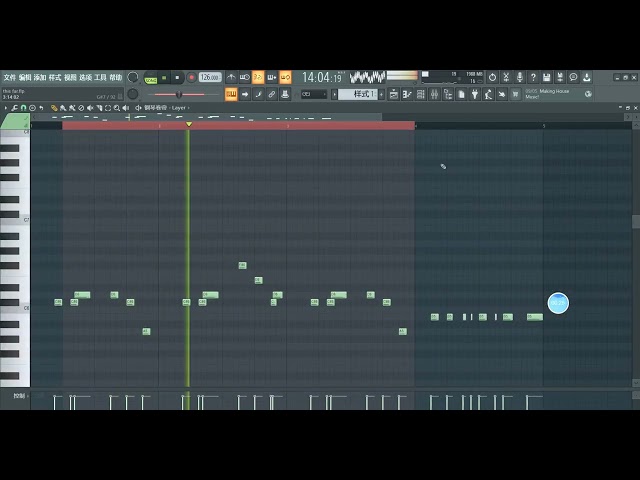Screen dimensions: 640x480
Task: Click the master volume knob
Action: coord(133,77)
